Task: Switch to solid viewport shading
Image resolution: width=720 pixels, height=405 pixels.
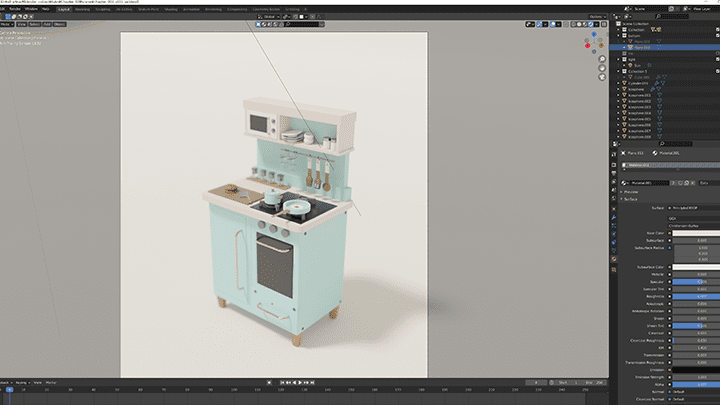Action: [x=579, y=24]
